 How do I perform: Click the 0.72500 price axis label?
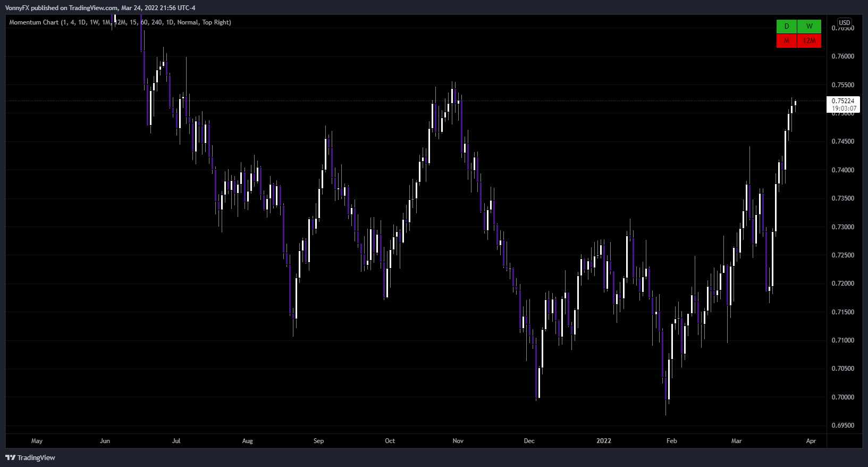pos(843,255)
